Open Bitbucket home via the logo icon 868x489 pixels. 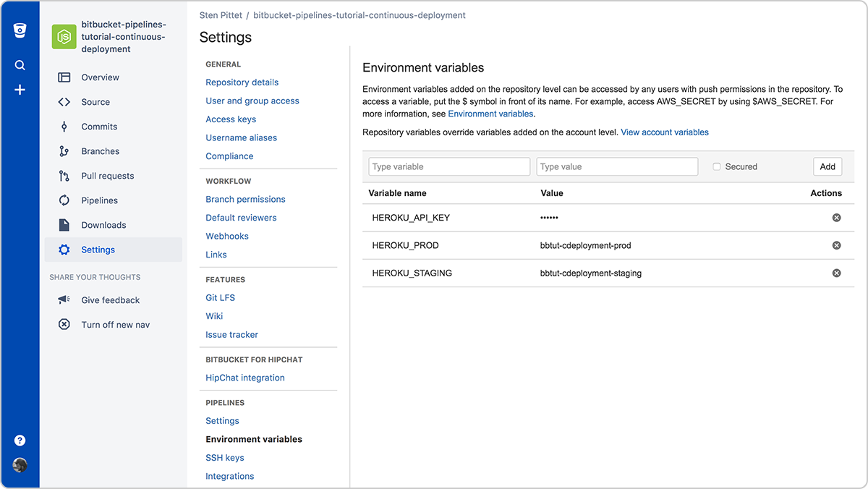click(x=20, y=30)
